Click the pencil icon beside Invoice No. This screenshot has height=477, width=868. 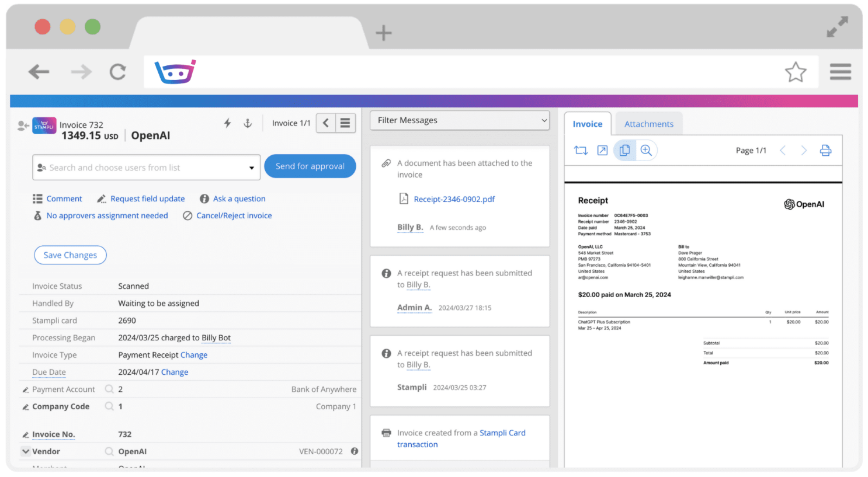(26, 435)
